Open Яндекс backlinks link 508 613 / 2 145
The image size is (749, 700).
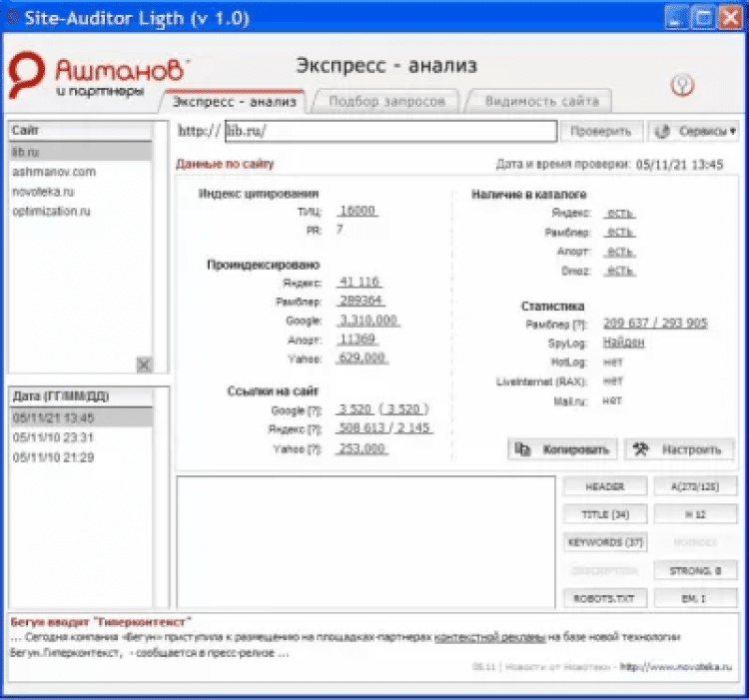tap(384, 427)
